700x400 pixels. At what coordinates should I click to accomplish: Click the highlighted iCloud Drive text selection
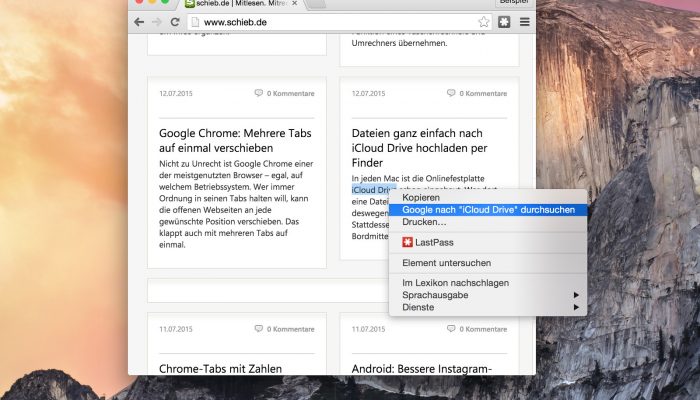[x=373, y=190]
